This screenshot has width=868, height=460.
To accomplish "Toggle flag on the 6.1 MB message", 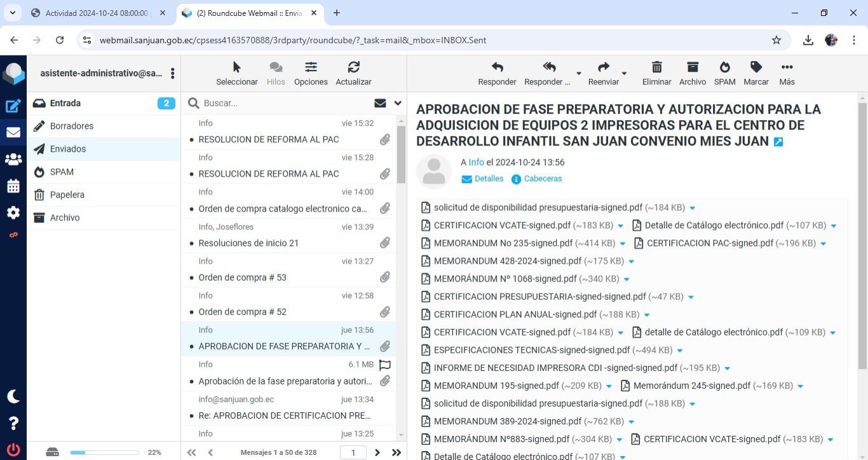I will pyautogui.click(x=384, y=365).
